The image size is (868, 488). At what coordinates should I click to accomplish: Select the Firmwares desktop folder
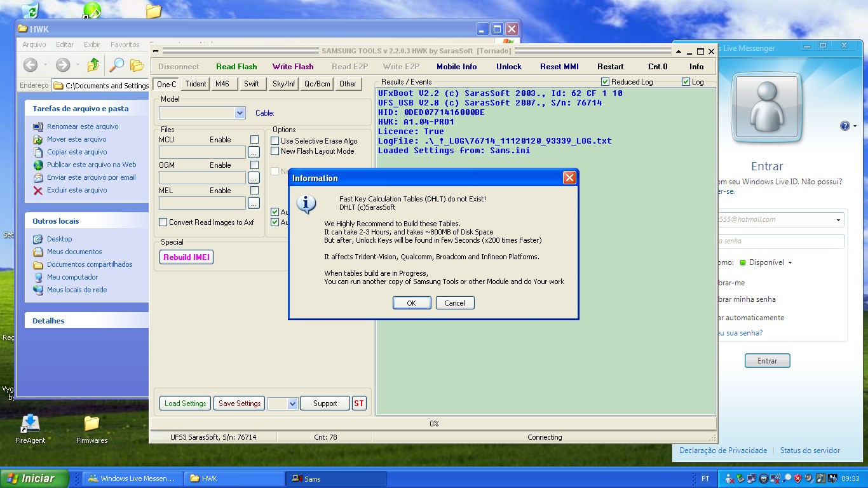(x=92, y=429)
